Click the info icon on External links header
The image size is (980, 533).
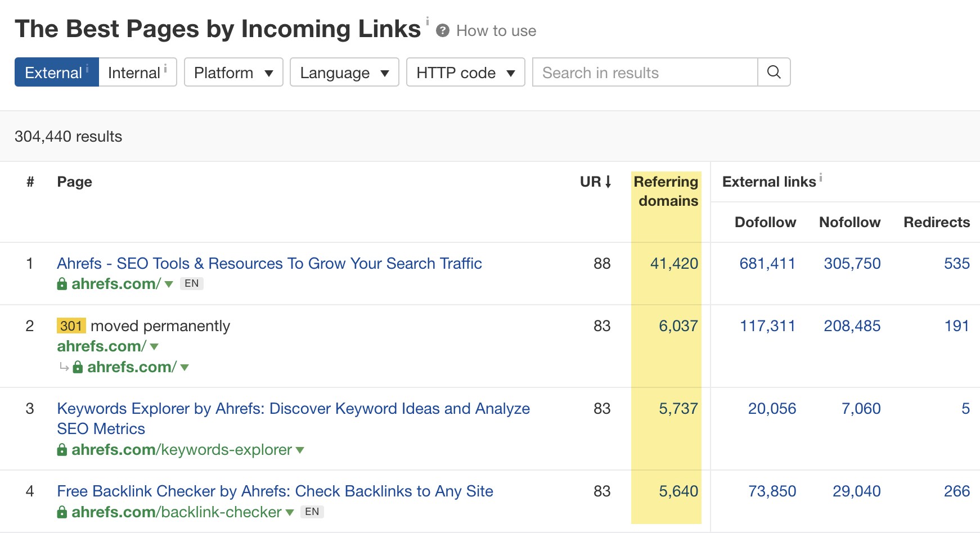pyautogui.click(x=821, y=177)
